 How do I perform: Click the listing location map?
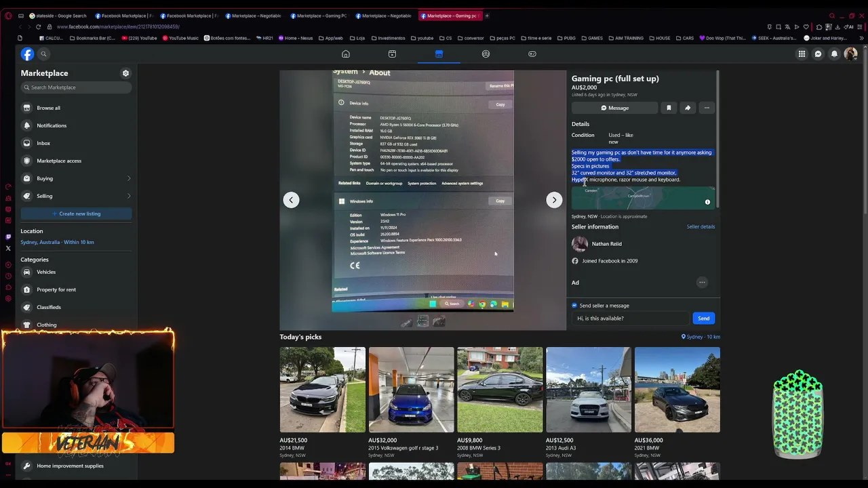coord(643,197)
